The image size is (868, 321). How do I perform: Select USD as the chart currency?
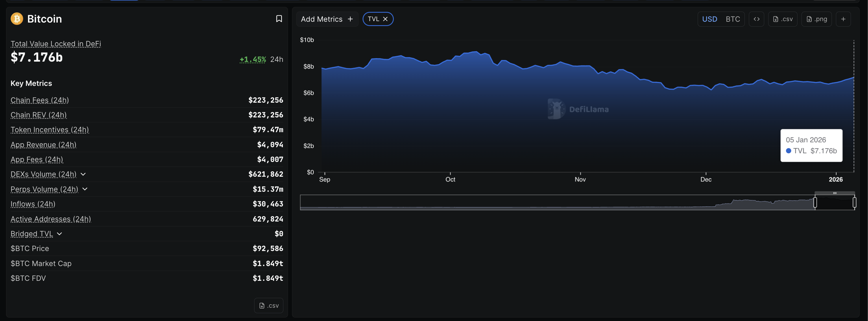710,19
